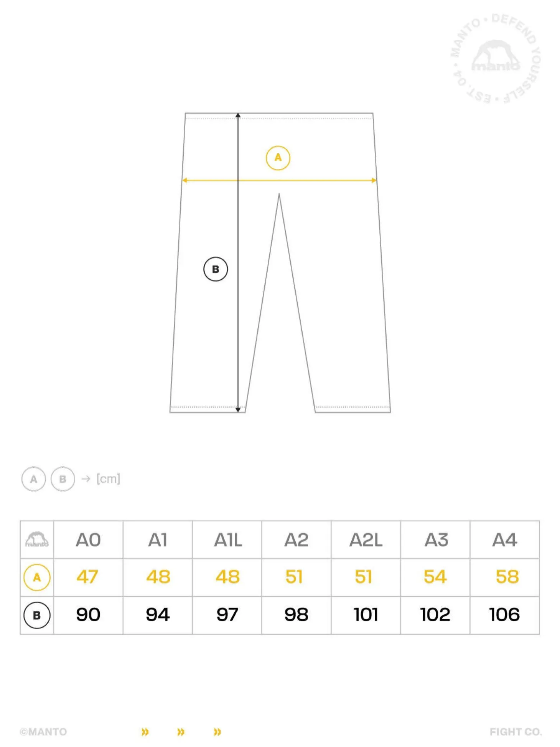Click the A1L width value 48
The width and height of the screenshot is (560, 747).
coord(227,577)
